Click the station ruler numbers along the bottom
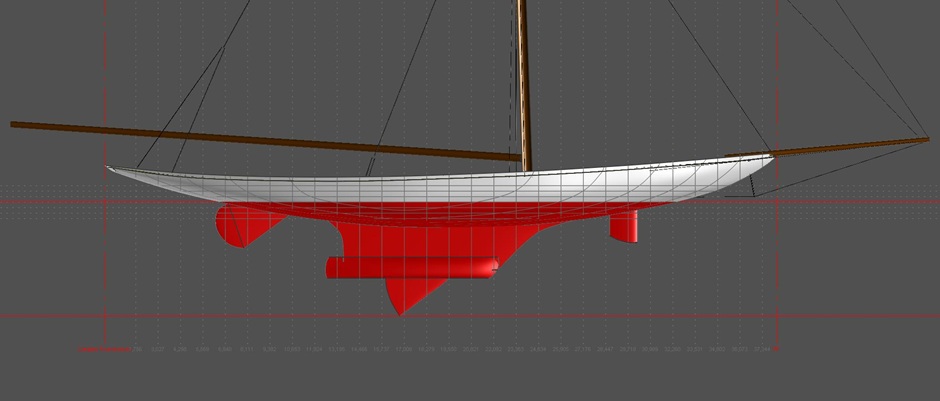940x401 pixels. pyautogui.click(x=450, y=350)
